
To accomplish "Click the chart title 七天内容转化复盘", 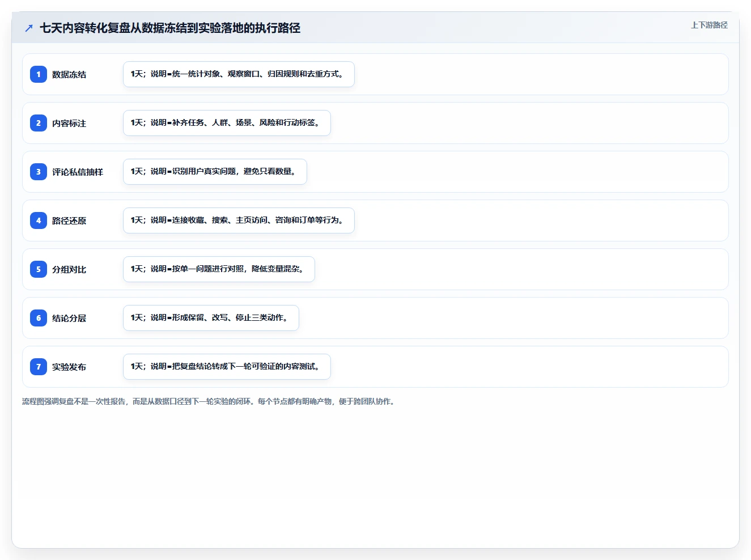I will 170,28.
